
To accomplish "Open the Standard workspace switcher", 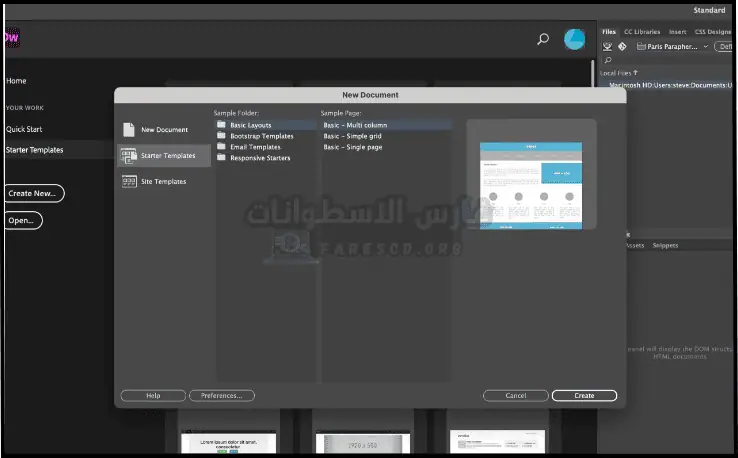I will coord(709,10).
